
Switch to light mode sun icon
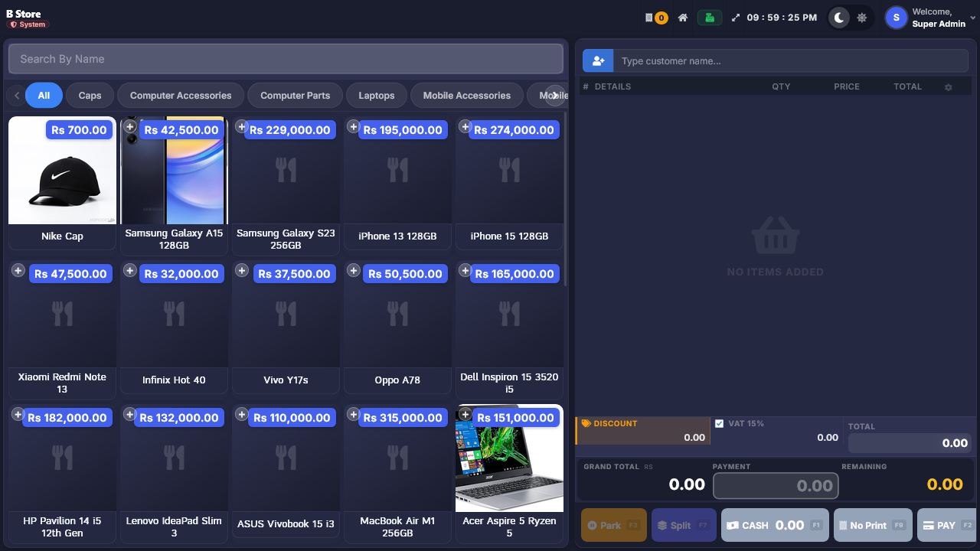click(x=862, y=18)
